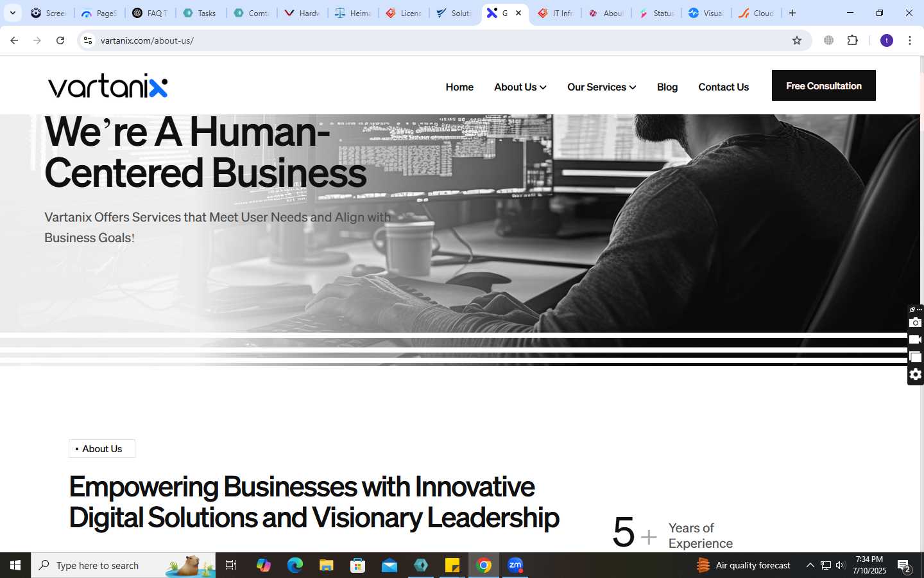Open the Contact Us link

723,87
